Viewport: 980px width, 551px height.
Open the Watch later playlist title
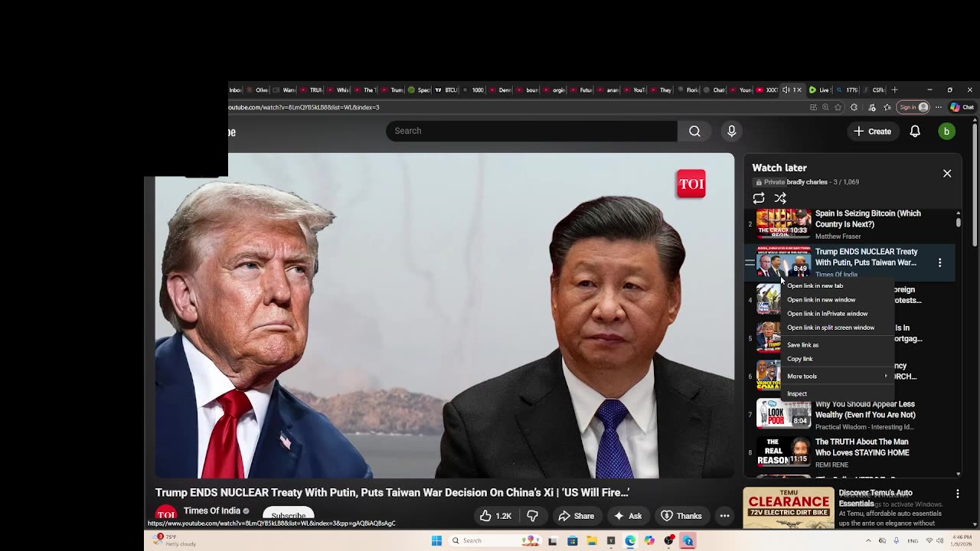[779, 168]
